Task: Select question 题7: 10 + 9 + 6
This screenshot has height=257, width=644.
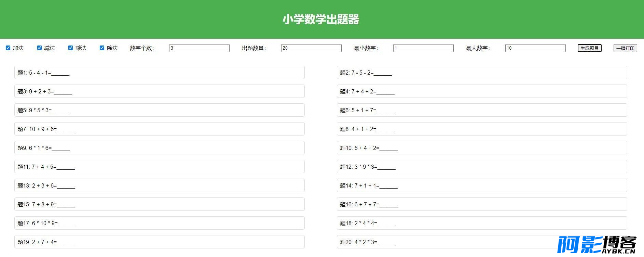Action: coord(160,129)
